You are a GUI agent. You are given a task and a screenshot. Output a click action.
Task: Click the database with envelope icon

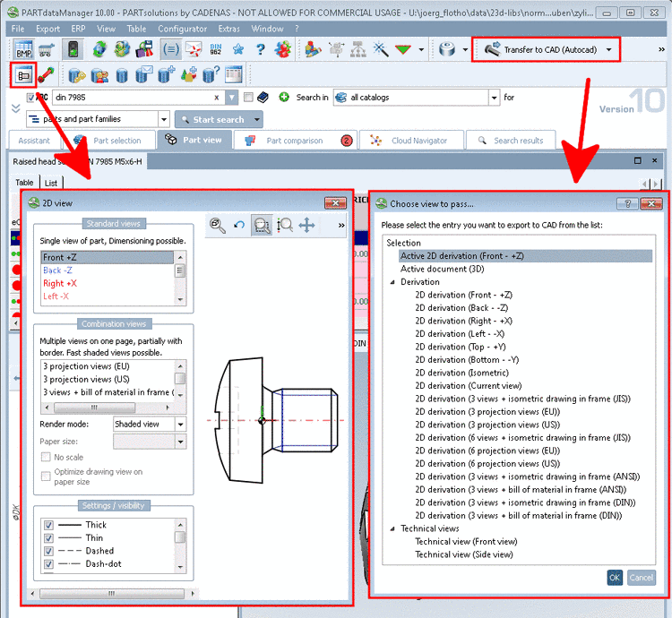[144, 74]
